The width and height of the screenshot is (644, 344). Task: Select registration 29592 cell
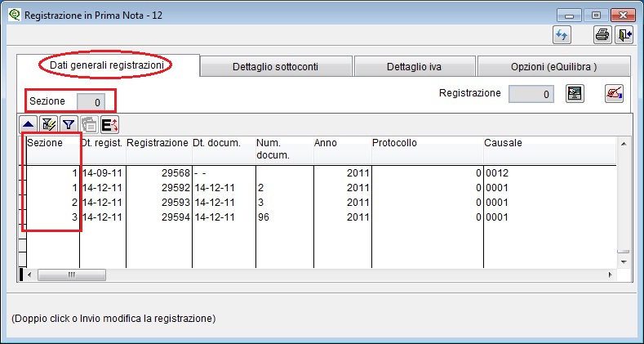(x=159, y=188)
